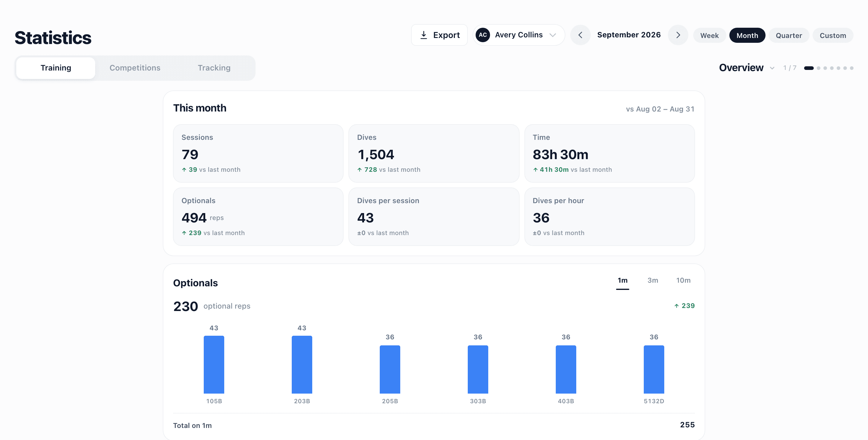Advance to next month arrow
The image size is (868, 440).
(x=678, y=35)
